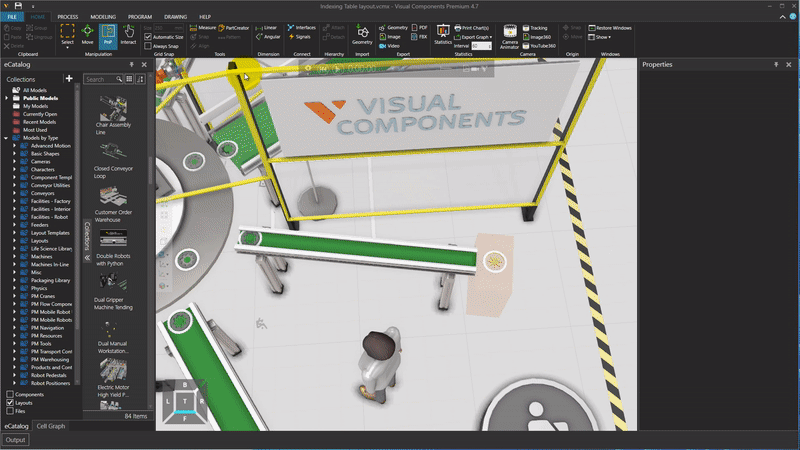Click the Output panel button

tap(16, 440)
